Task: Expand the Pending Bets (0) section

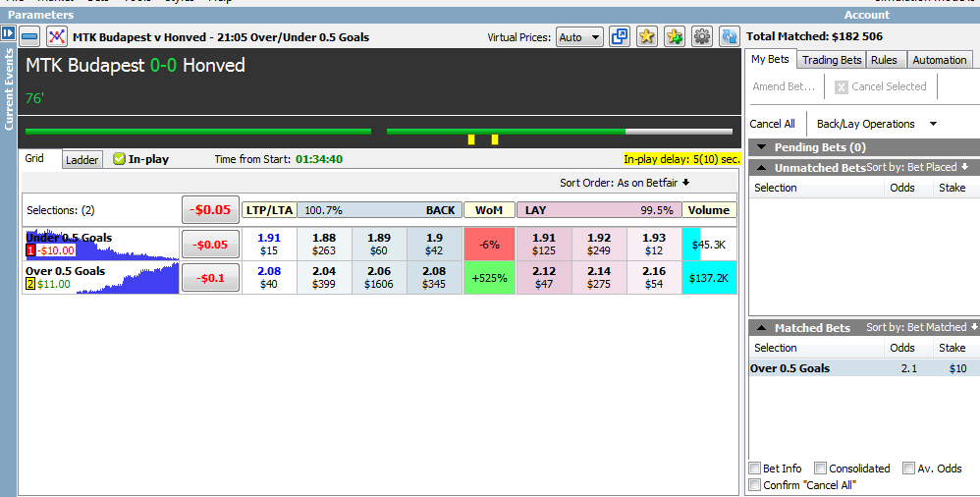Action: (x=761, y=147)
